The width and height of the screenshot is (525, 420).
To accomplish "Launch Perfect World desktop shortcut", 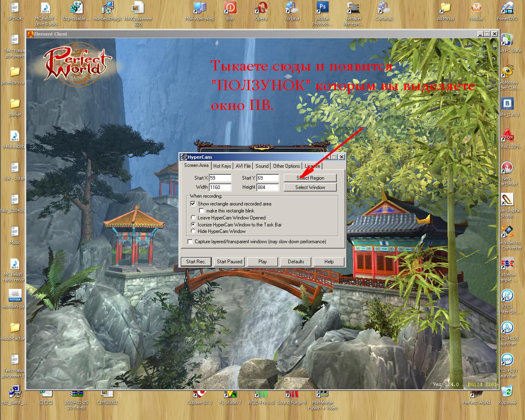I will [x=476, y=397].
